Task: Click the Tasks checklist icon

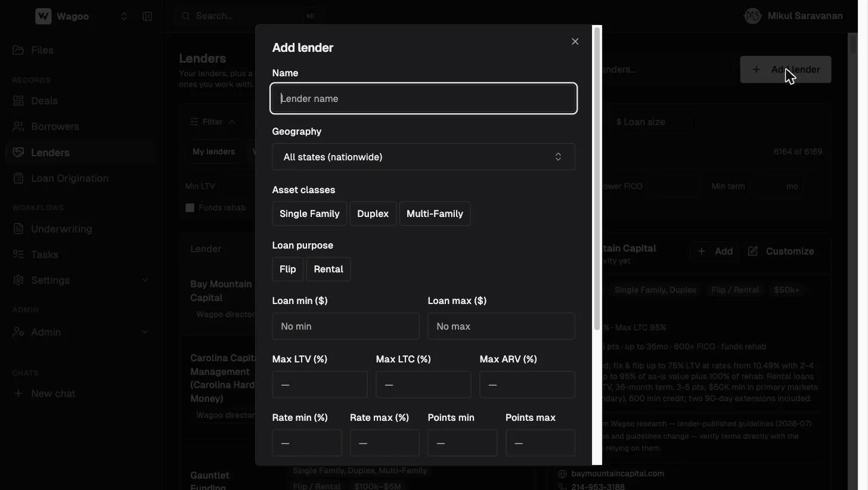Action: (x=18, y=255)
